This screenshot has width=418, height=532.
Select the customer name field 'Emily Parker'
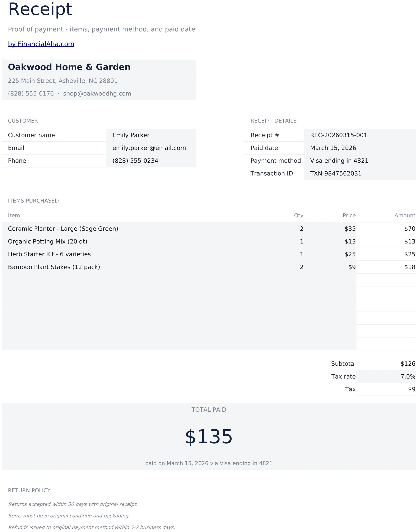pos(151,135)
